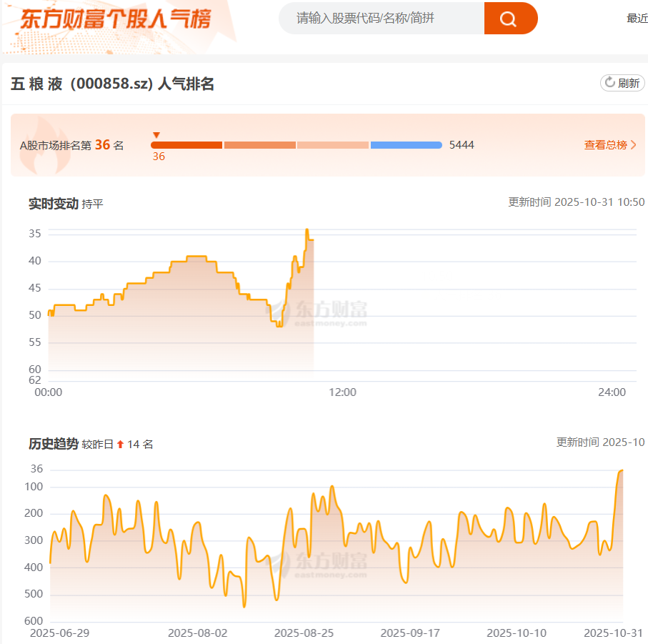Screen dimensions: 648x644
Task: Click the triangle marker above rank 36
Action: click(156, 135)
